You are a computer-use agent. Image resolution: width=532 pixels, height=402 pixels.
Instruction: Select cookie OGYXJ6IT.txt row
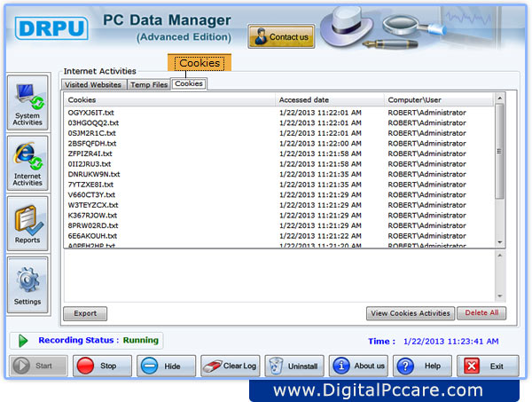pos(279,113)
